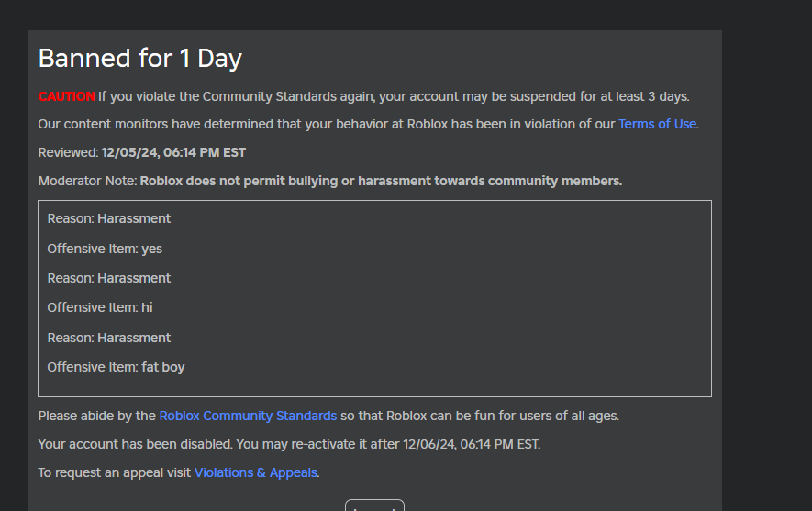Click "Offensive Item: fat boy" line
This screenshot has width=812, height=511.
116,367
